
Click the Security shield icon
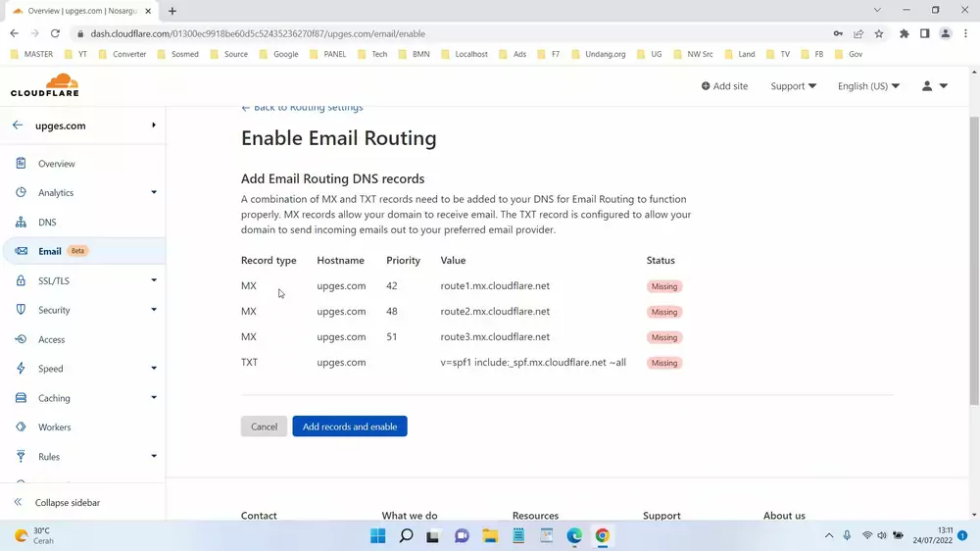(x=21, y=310)
